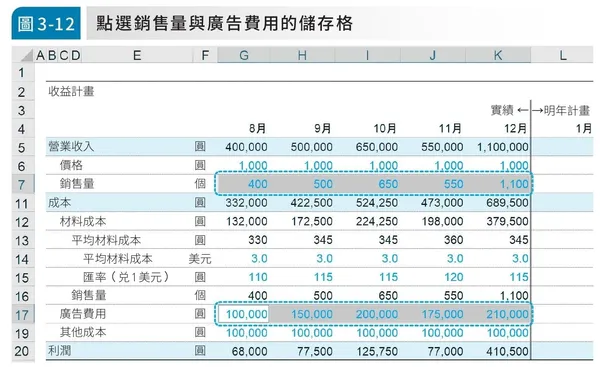Click the 10月 month header cell
Viewport: 600px width, 367px height.
tap(385, 129)
